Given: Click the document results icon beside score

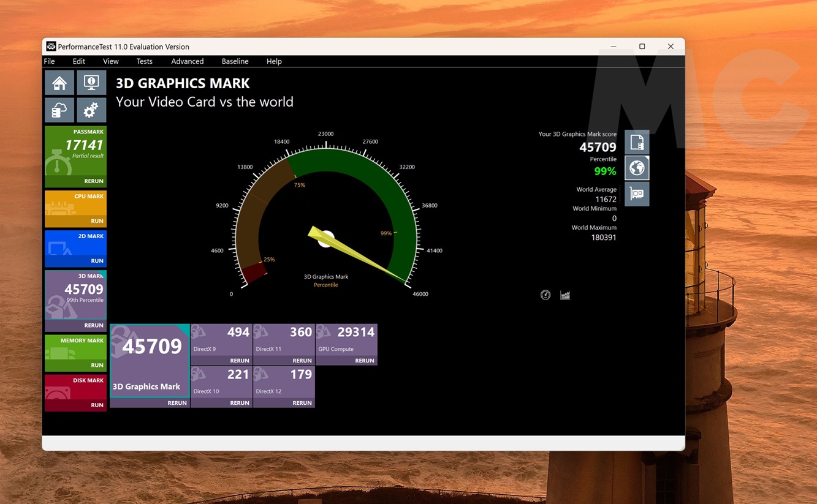Looking at the screenshot, I should pyautogui.click(x=637, y=143).
